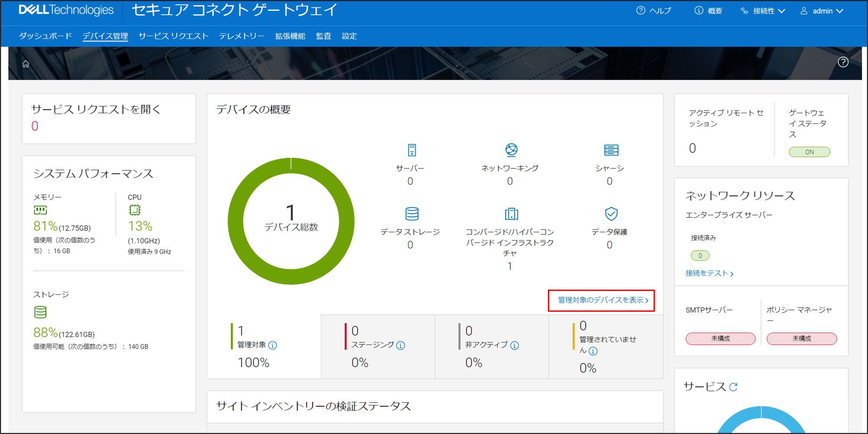Viewport: 868px width, 434px height.
Task: Click the 1 count under コンバージド/ハイパーコンバージド インフラストラクチャ
Action: click(510, 266)
